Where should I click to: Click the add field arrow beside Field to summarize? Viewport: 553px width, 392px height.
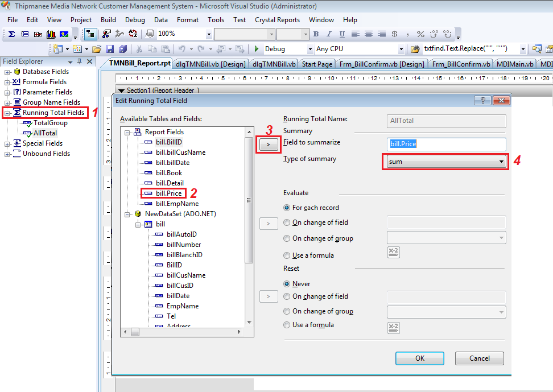coord(269,145)
